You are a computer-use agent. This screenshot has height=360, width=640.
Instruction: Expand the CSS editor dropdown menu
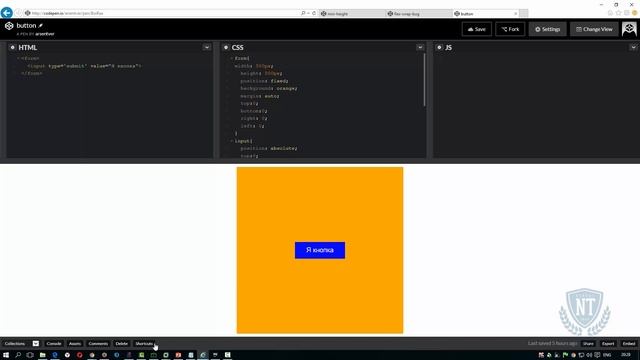point(420,47)
